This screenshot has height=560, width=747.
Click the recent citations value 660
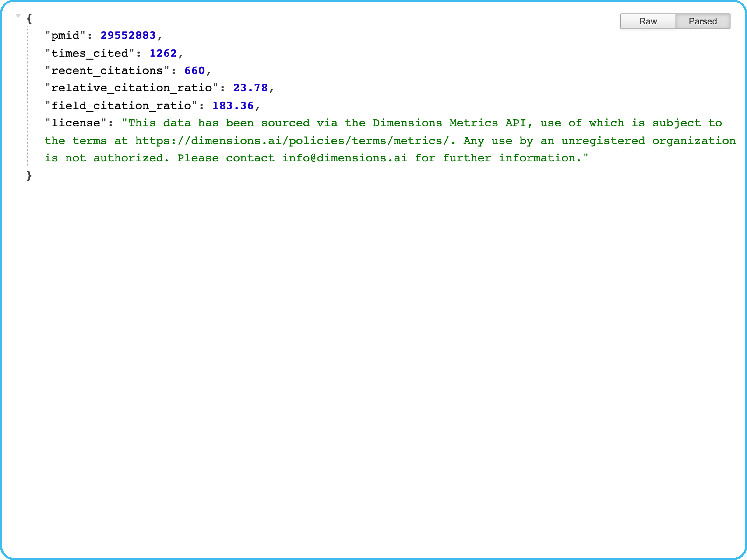point(194,70)
